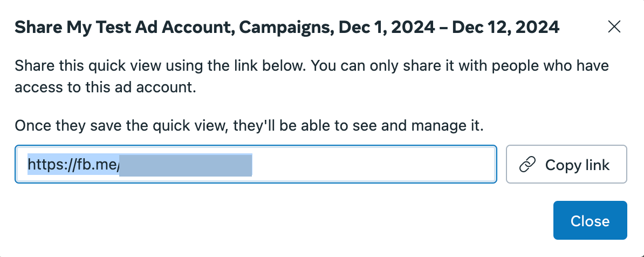Click the Share this quick view description line

[312, 66]
